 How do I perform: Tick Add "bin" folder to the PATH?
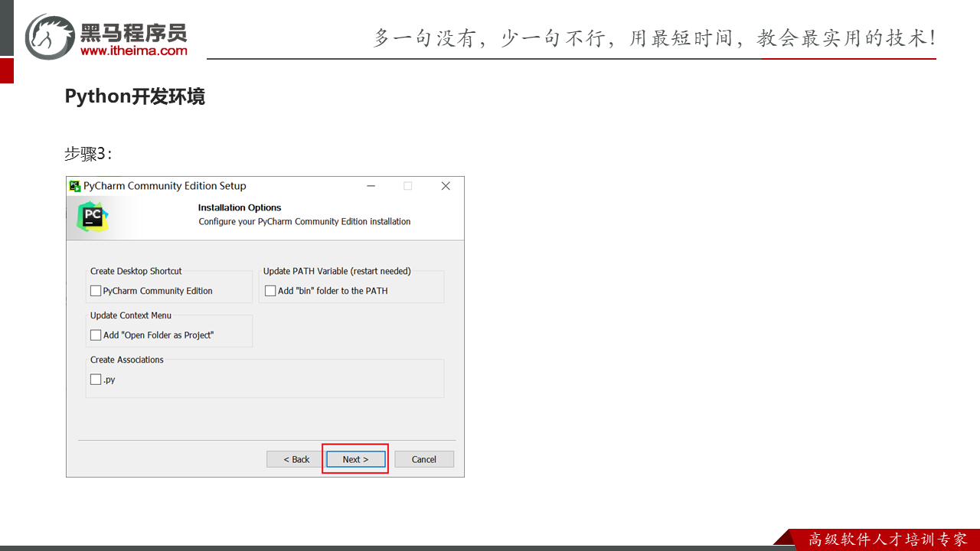pos(270,291)
